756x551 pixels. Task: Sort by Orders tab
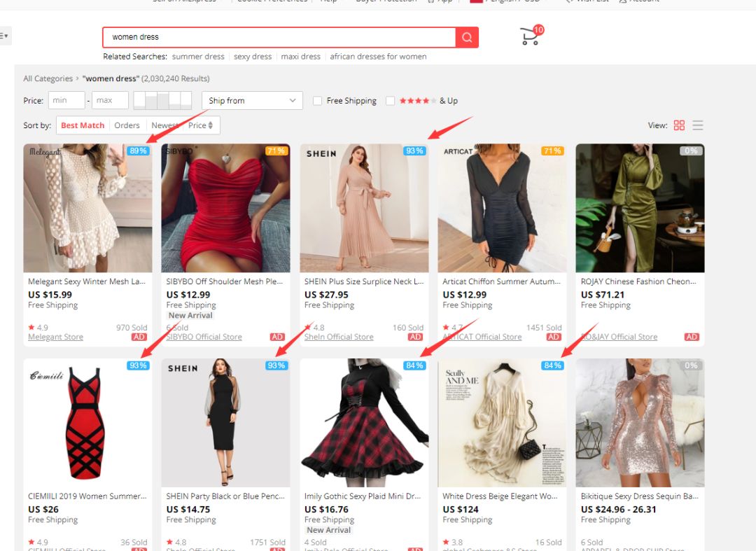[x=127, y=125]
